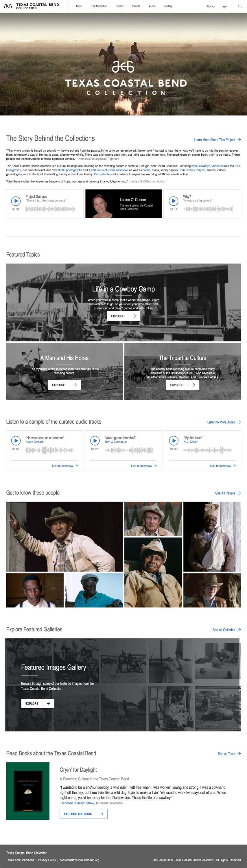Play "Was I gonna breathe?" track

[x=95, y=440]
